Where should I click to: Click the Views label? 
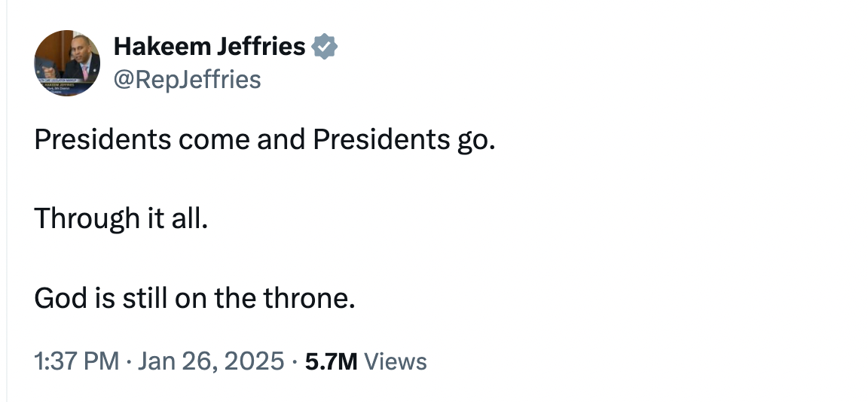tap(396, 361)
